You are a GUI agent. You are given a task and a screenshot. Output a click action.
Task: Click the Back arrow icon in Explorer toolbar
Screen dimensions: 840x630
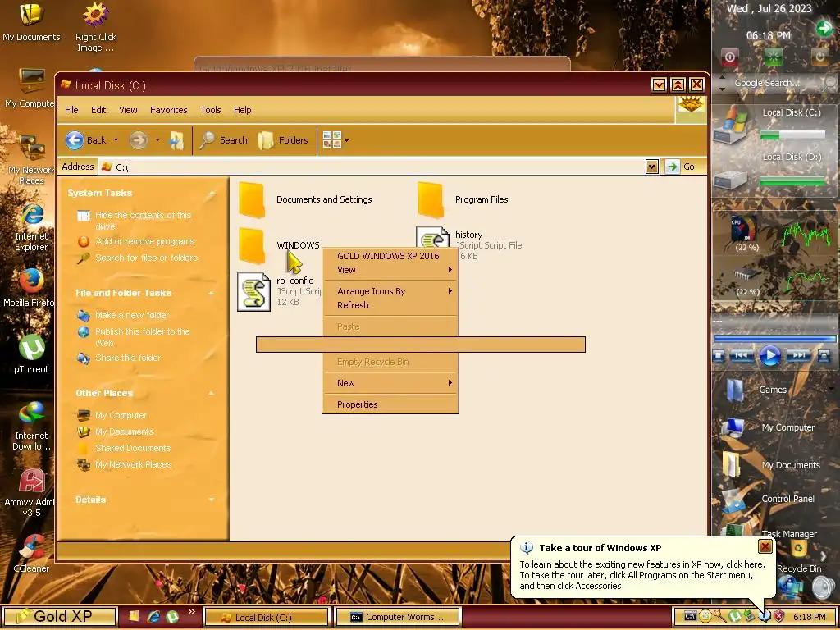coord(75,140)
